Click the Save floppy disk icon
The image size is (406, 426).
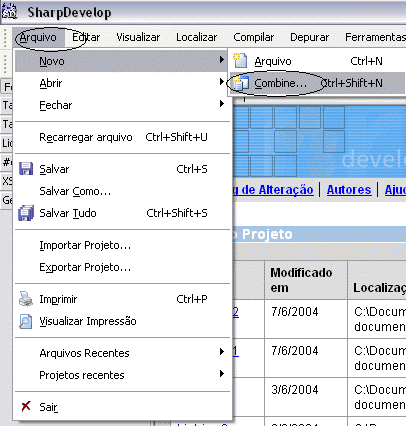pos(26,169)
